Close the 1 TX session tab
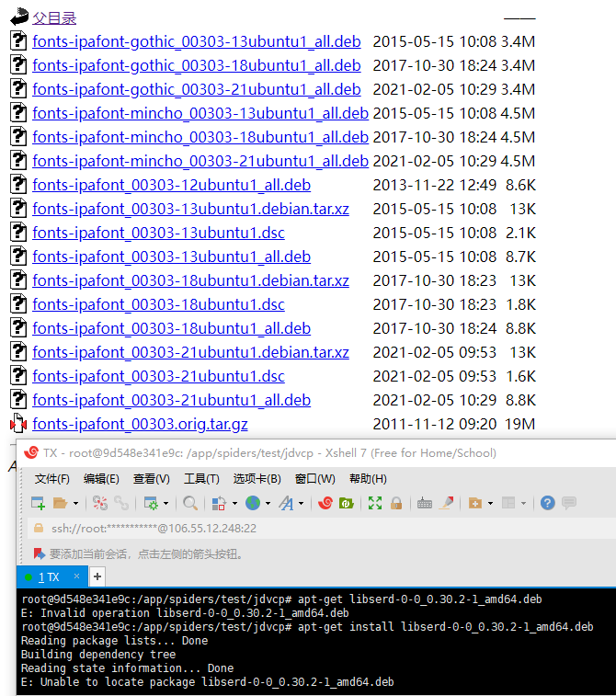 click(x=77, y=576)
